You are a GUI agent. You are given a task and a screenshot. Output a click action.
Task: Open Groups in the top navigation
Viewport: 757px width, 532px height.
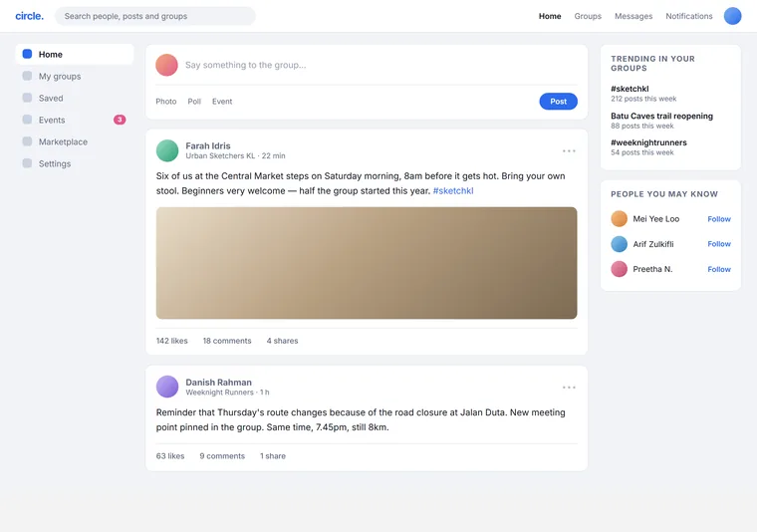tap(588, 16)
